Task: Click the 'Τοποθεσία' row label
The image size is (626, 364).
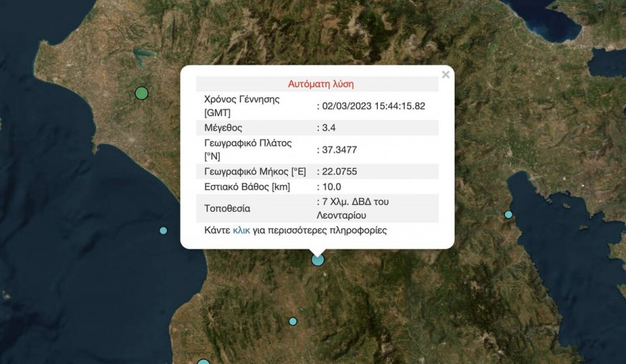Action: [x=227, y=208]
